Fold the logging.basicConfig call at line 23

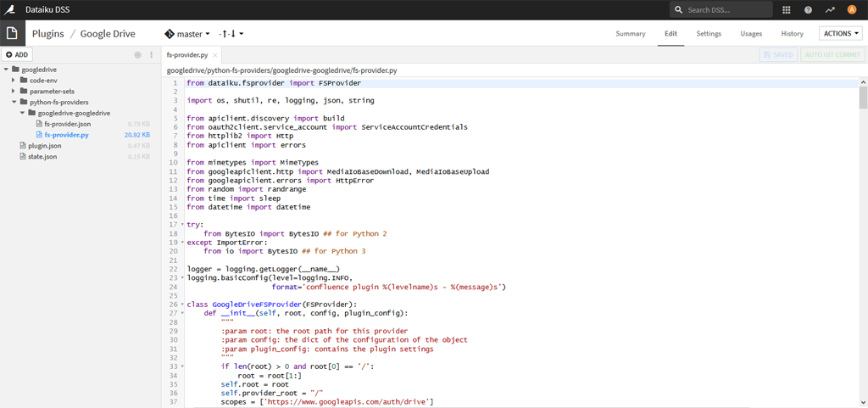pos(182,278)
